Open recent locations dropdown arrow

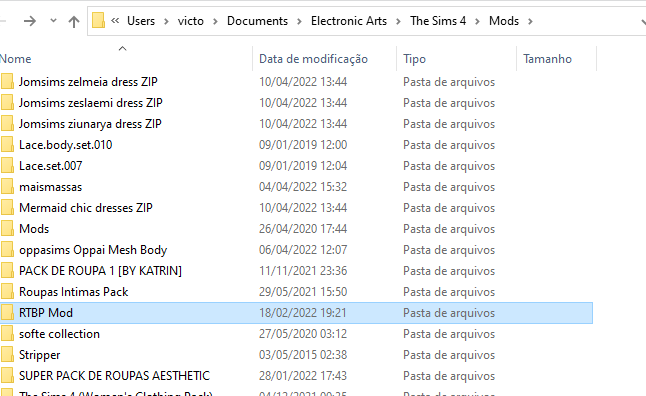[x=53, y=21]
